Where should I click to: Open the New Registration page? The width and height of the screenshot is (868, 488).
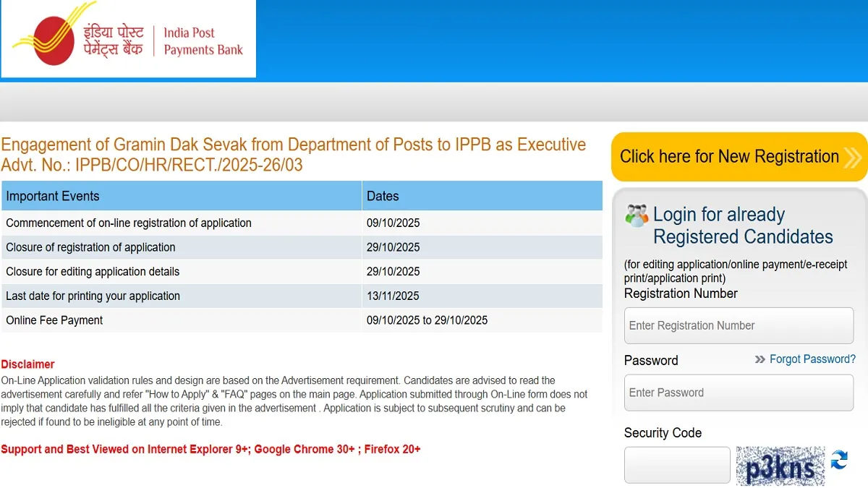(729, 157)
